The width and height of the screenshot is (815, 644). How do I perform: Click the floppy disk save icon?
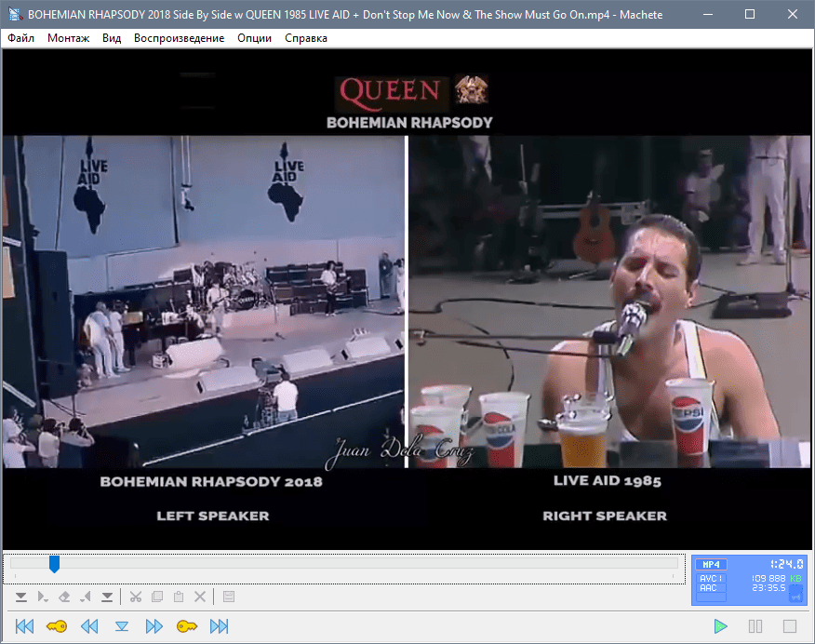229,597
